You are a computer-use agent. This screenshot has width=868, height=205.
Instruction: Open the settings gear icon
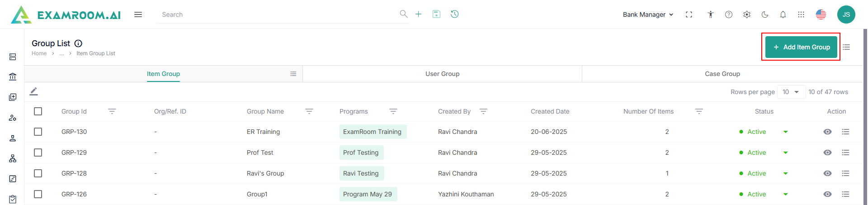point(747,14)
